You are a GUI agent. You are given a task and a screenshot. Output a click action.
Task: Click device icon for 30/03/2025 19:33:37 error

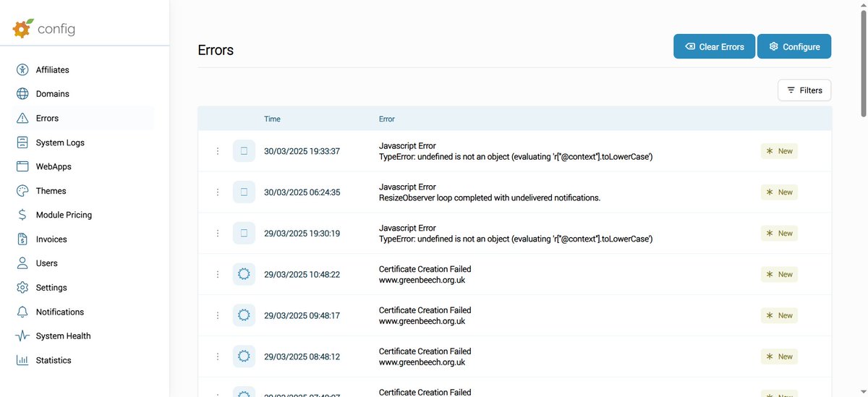pos(244,151)
